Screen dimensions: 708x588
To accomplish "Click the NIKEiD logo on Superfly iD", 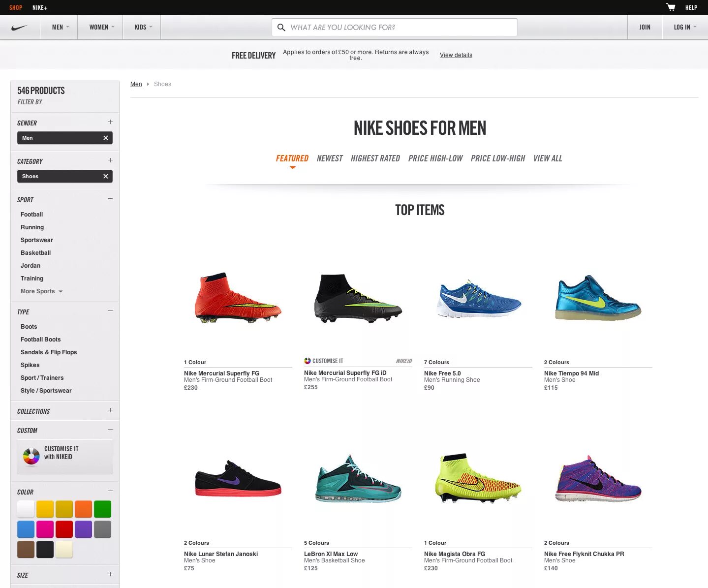I will 404,361.
